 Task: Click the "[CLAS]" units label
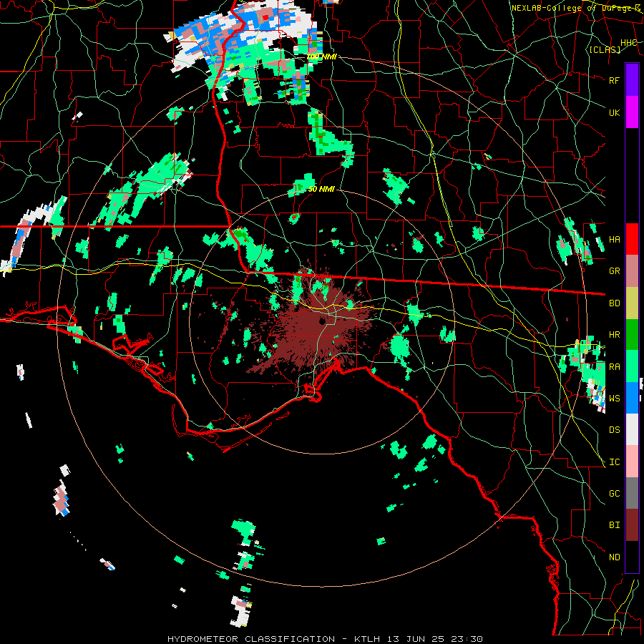[x=605, y=49]
